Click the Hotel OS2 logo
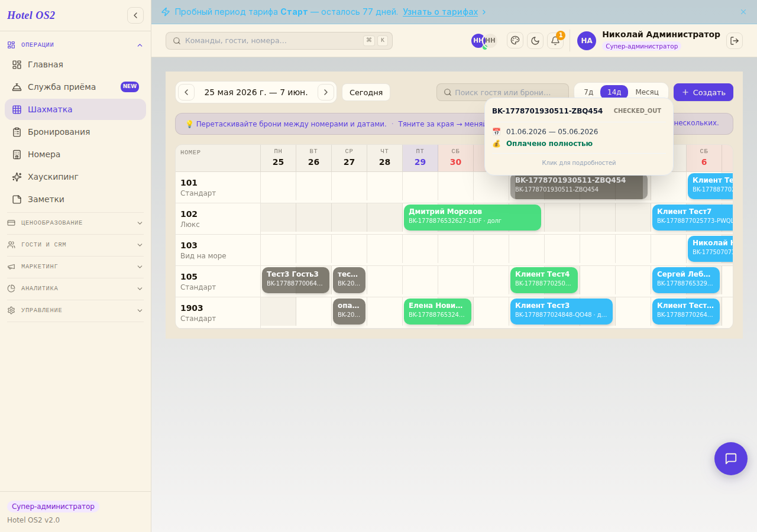The width and height of the screenshot is (757, 532). (x=31, y=15)
